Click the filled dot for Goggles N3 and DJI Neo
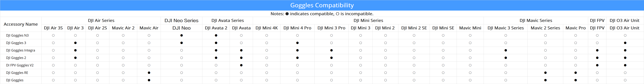 182,36
